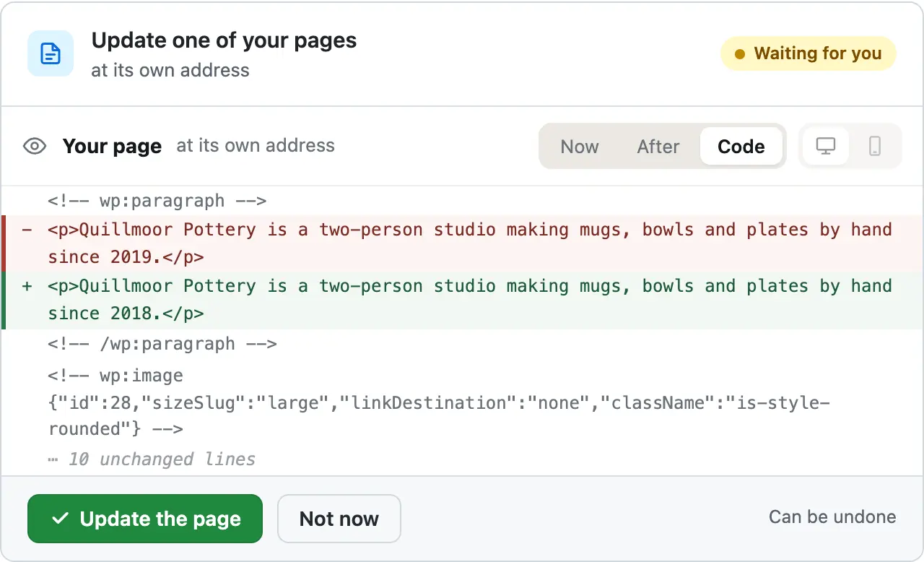Click the closing /wp:paragraph comment line

point(162,344)
